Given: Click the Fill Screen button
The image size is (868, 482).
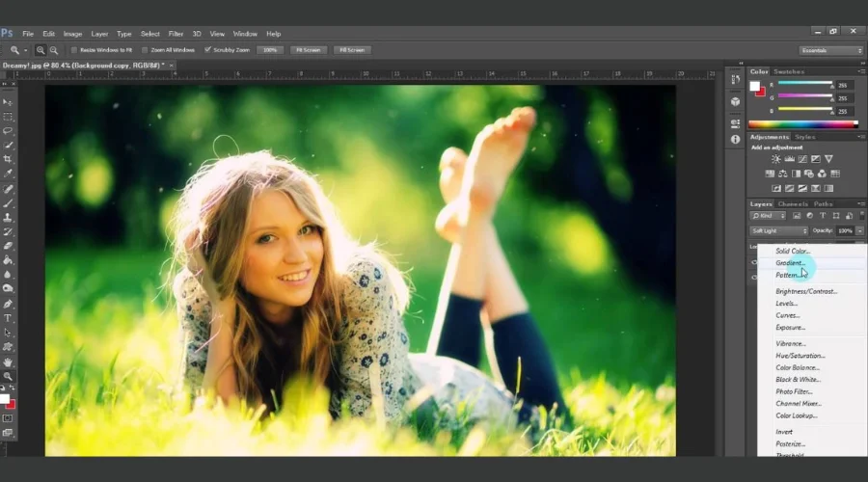Looking at the screenshot, I should pos(352,50).
